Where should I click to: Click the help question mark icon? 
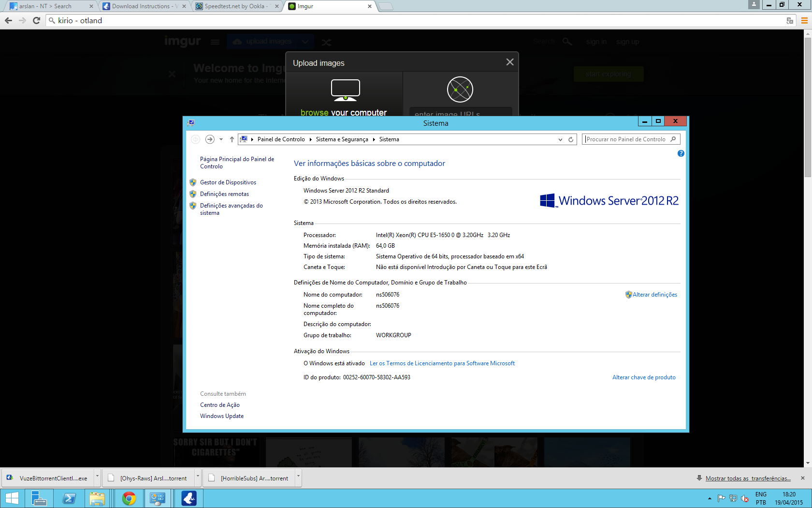[681, 153]
